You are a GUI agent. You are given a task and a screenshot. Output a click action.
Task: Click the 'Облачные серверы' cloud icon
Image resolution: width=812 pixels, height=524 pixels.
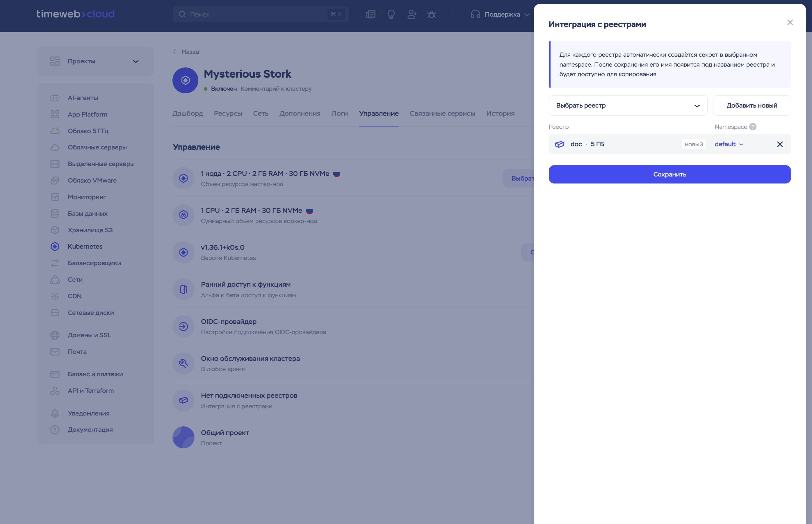click(x=55, y=147)
